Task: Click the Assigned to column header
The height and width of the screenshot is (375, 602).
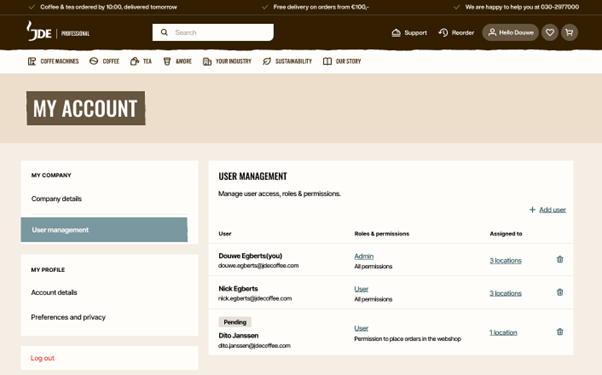Action: click(506, 234)
